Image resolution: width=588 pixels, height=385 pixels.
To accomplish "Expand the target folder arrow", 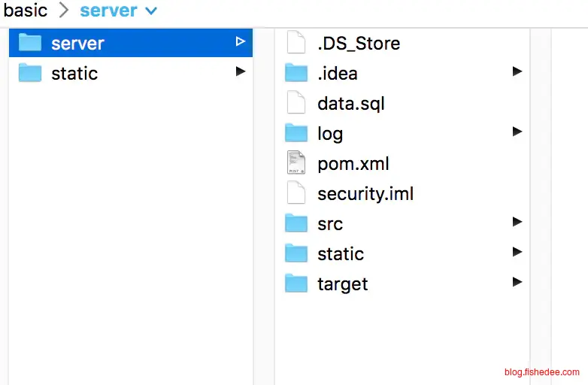I will point(517,282).
